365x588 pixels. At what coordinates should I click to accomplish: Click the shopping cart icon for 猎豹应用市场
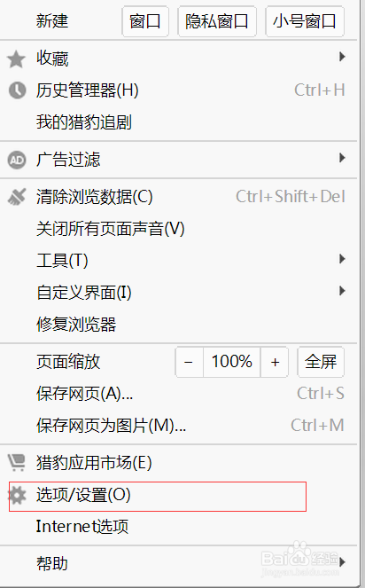point(17,462)
